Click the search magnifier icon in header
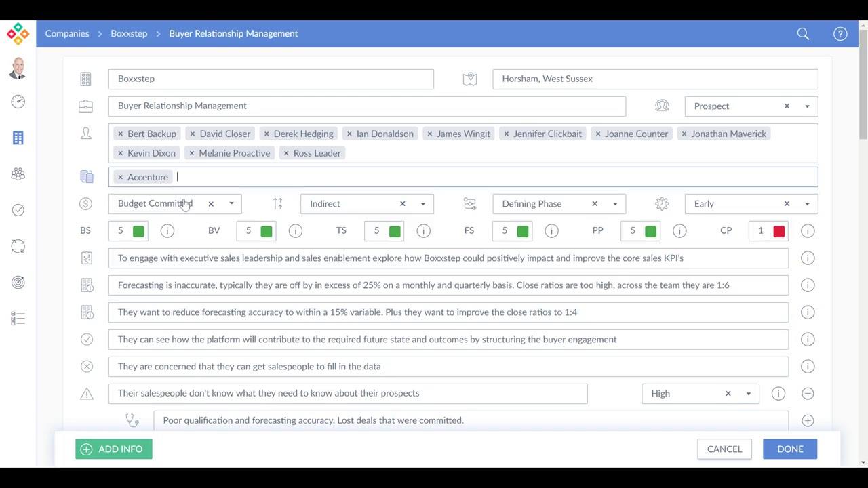The width and height of the screenshot is (868, 488). tap(803, 34)
